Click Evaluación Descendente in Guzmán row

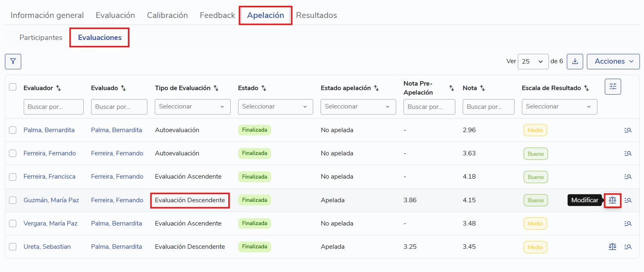[190, 200]
